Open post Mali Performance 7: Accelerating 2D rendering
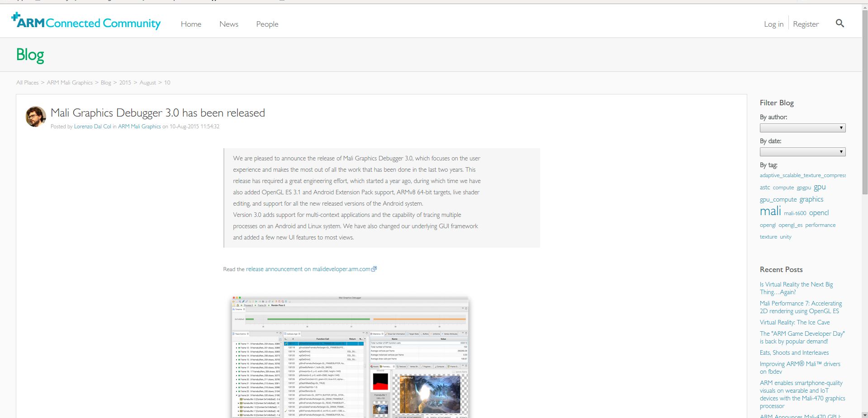This screenshot has width=868, height=418. [801, 307]
